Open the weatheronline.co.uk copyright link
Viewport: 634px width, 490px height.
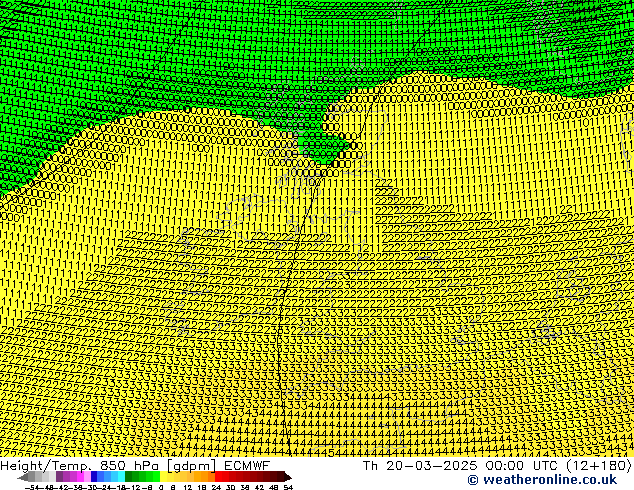(542, 480)
